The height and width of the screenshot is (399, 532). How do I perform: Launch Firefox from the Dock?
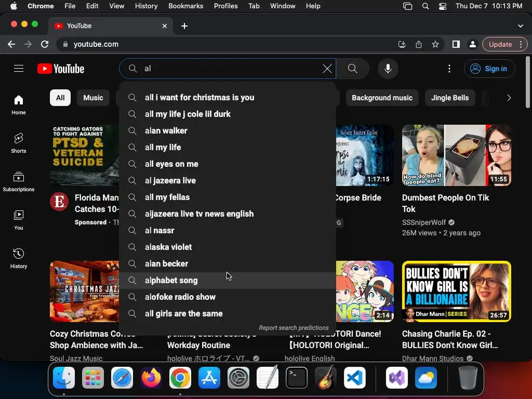click(x=151, y=378)
